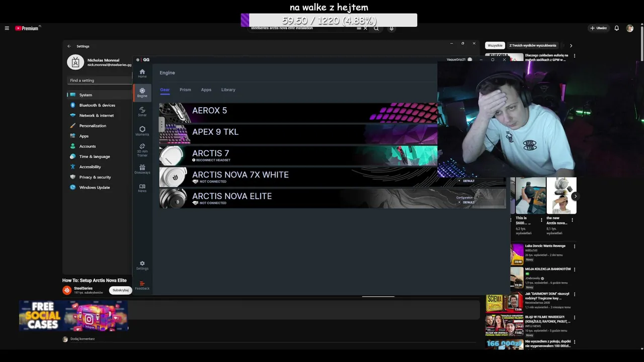Open the AEROX 5 device
This screenshot has width=644, height=362.
coord(298,113)
